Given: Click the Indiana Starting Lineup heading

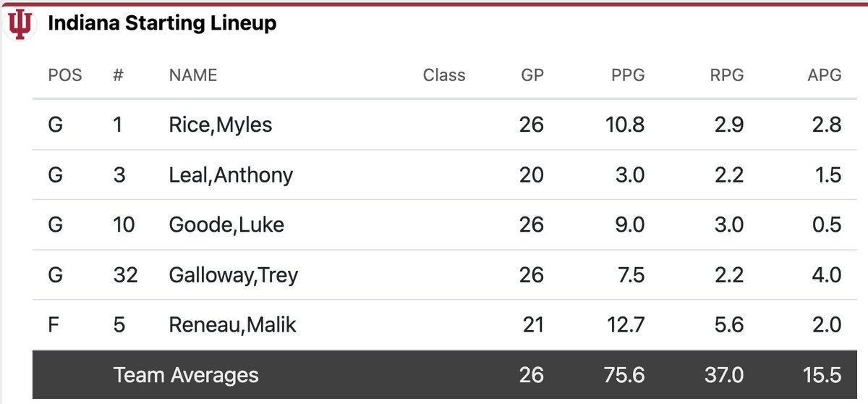Looking at the screenshot, I should click(162, 24).
